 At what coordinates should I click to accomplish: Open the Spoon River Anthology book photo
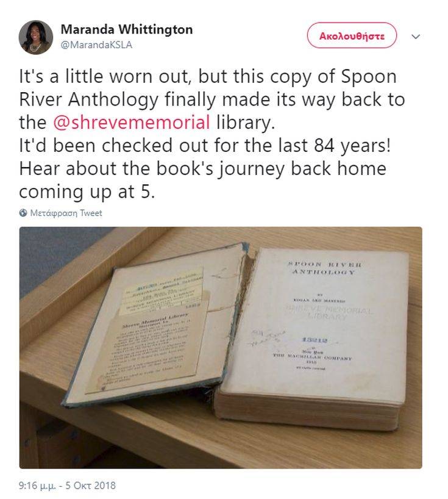[x=221, y=348]
